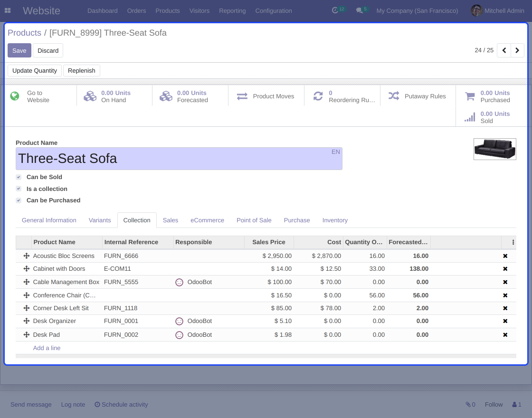Click Log note in chatter
Screen dimensions: 532x418
coord(73,404)
